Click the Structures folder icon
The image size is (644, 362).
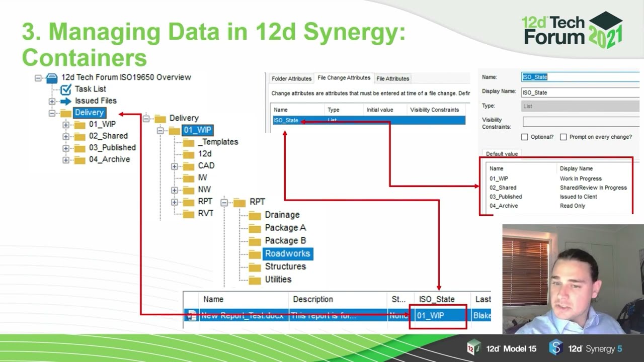click(x=256, y=267)
